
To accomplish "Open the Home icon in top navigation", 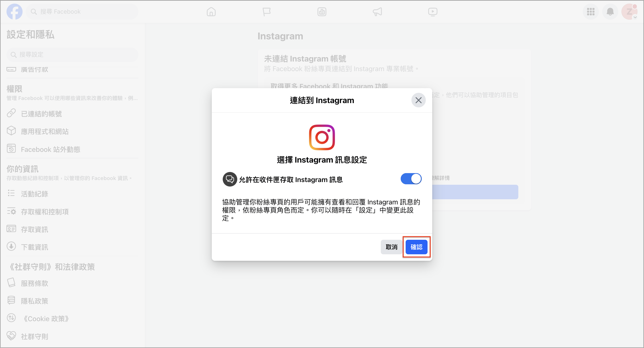I will [x=211, y=11].
